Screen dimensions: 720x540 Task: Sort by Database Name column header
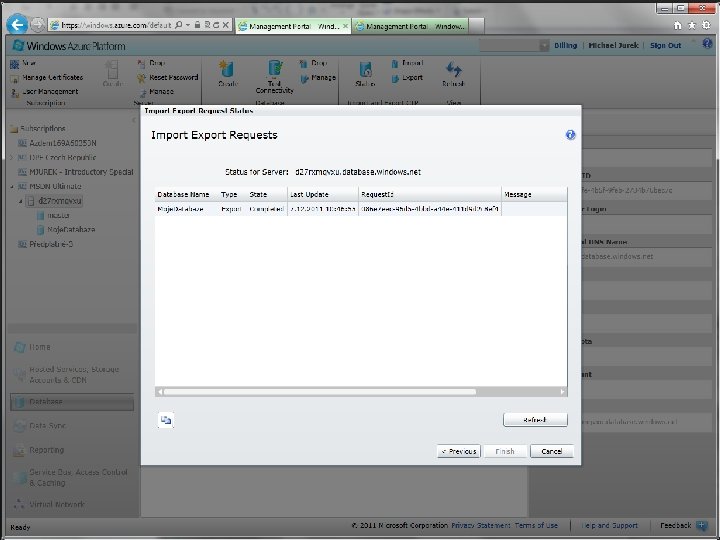[x=183, y=194]
